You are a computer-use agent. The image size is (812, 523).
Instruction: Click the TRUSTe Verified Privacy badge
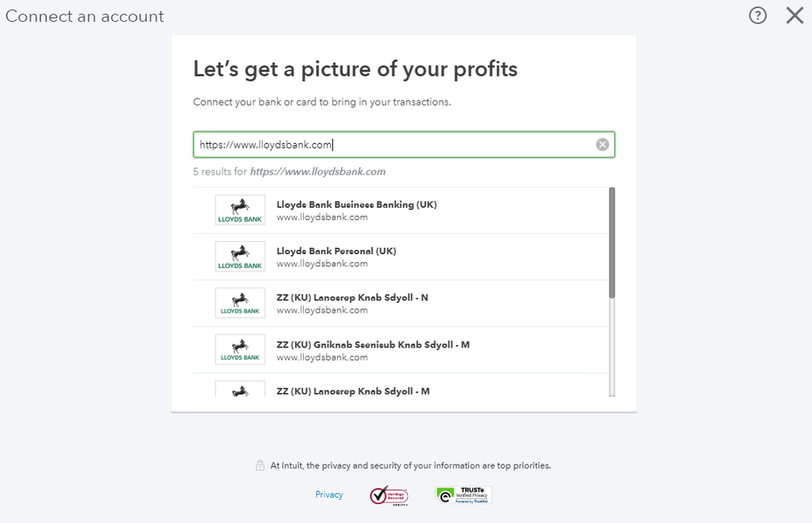point(463,495)
